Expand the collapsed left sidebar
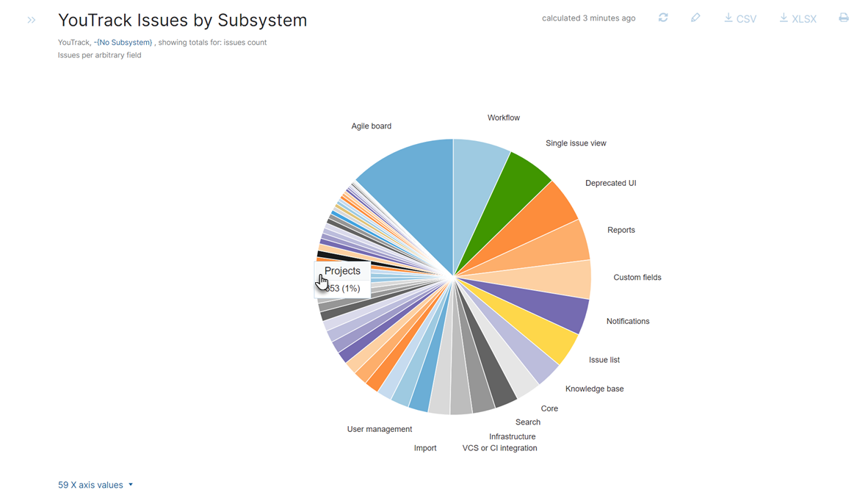Image resolution: width=868 pixels, height=501 pixels. pyautogui.click(x=31, y=20)
